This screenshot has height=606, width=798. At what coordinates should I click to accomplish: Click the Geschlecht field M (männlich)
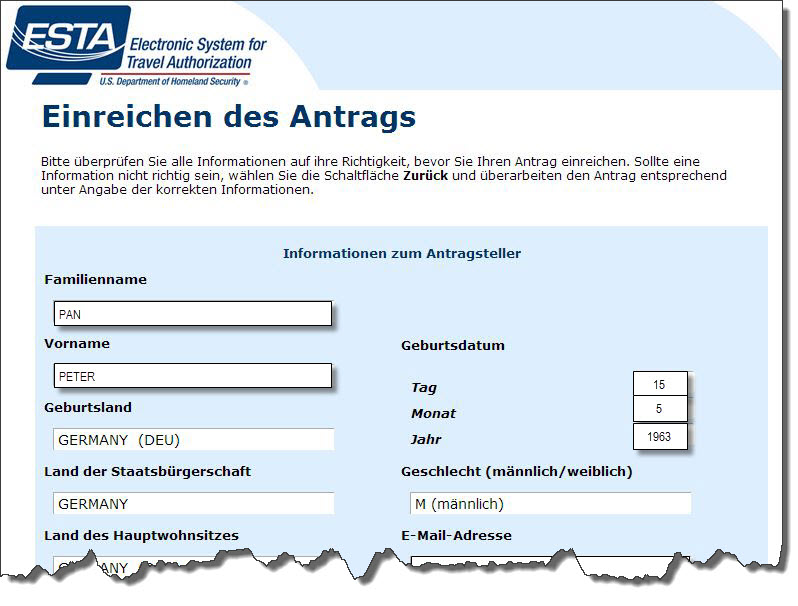point(551,504)
